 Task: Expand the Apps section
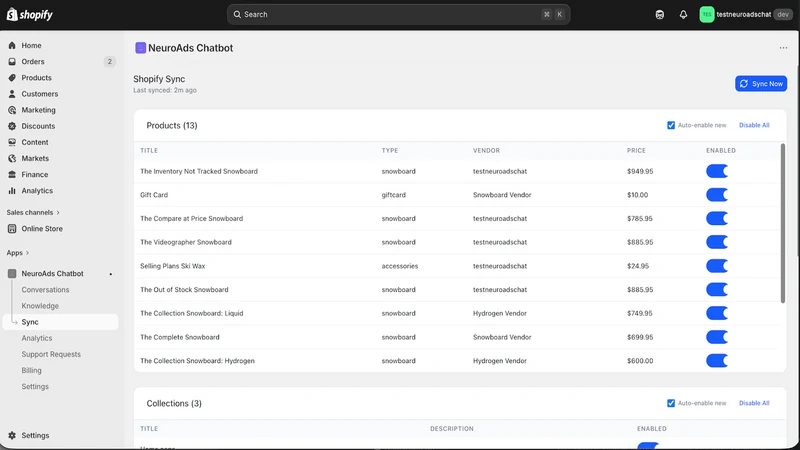coord(17,253)
